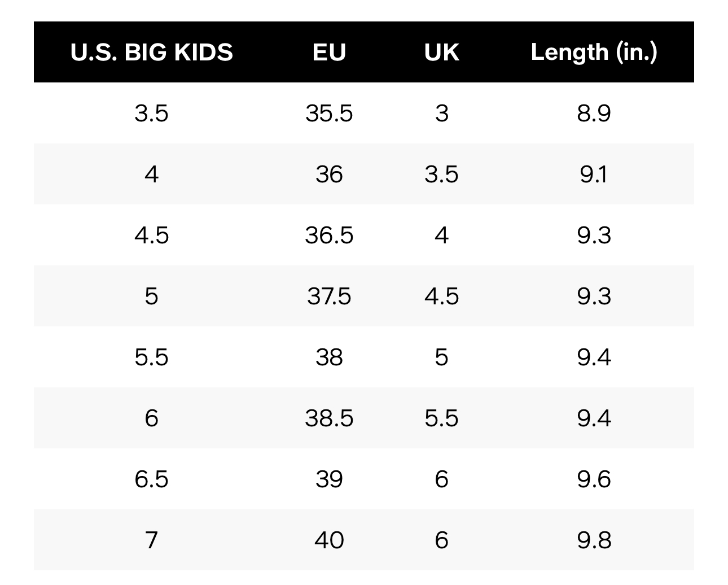728x585 pixels.
Task: Select U.S. Big Kids size 7
Action: (151, 540)
